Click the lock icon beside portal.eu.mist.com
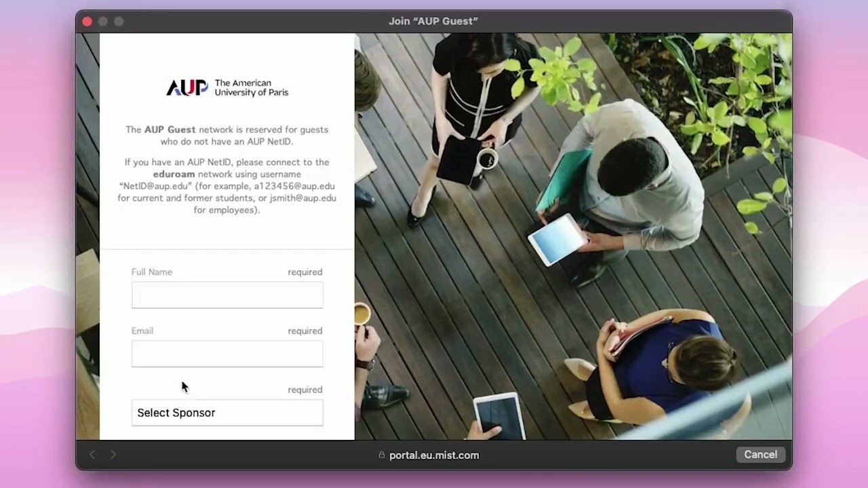Viewport: 868px width, 488px height. point(382,455)
